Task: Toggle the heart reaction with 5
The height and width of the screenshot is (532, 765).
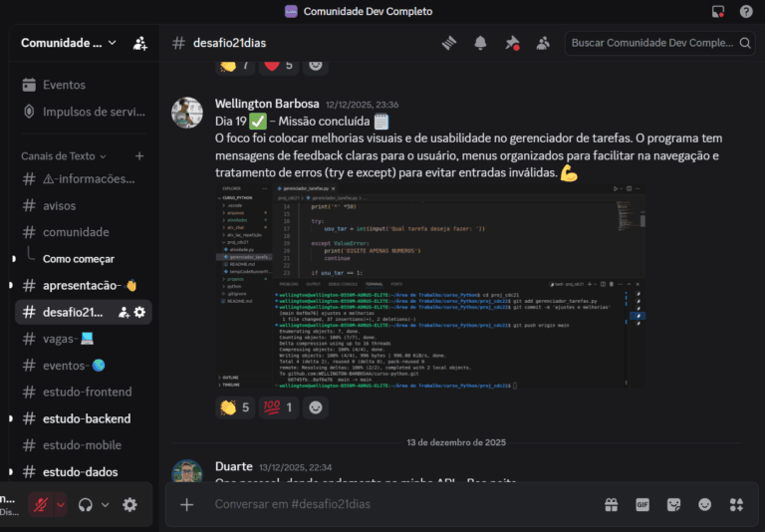Action: pyautogui.click(x=279, y=66)
